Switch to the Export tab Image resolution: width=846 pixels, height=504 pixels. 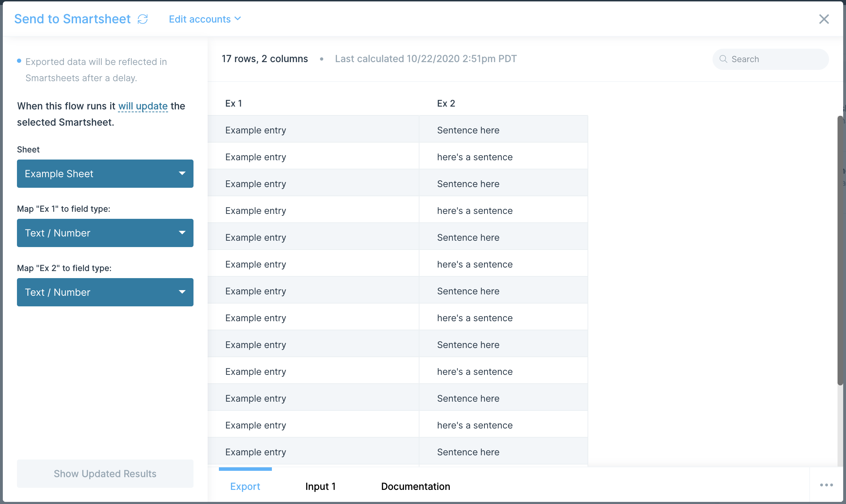click(x=245, y=486)
